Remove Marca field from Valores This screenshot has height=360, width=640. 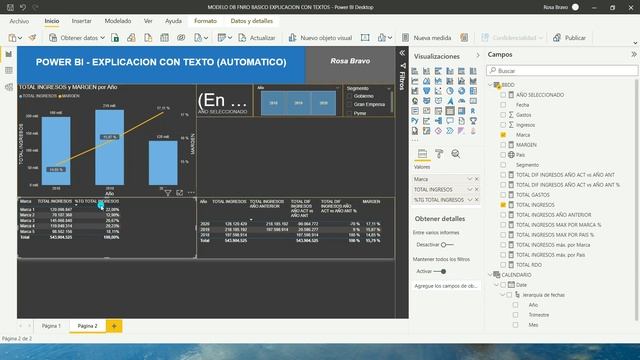point(476,179)
